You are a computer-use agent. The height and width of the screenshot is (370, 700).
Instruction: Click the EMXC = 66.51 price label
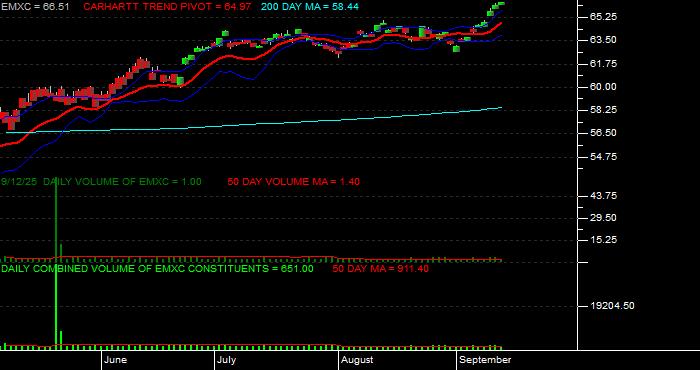[35, 7]
